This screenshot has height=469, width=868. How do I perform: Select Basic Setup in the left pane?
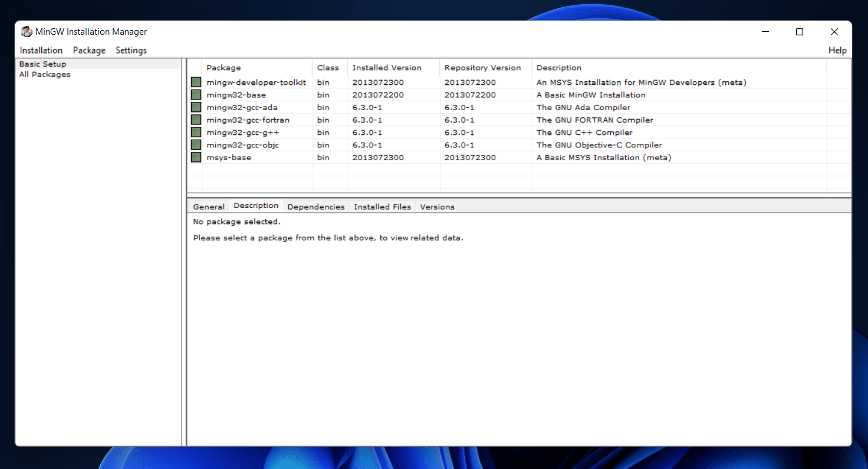click(42, 64)
